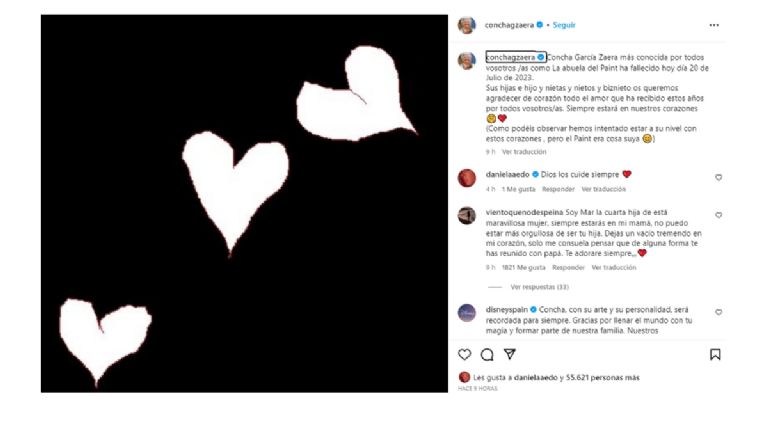Like danielaaedo's comment with small heart
The height and width of the screenshot is (435, 768).
(719, 177)
